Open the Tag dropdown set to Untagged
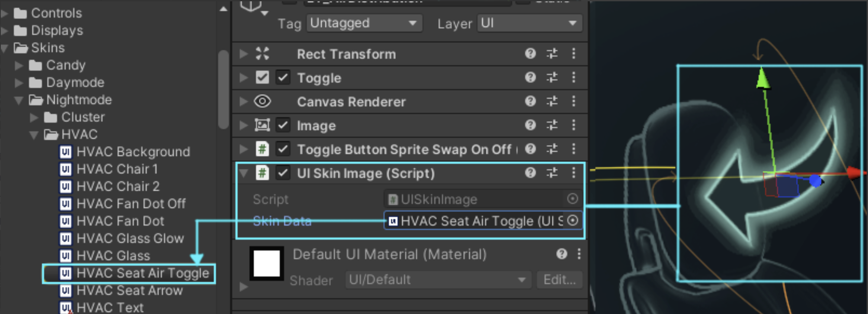Image resolution: width=868 pixels, height=314 pixels. 364,23
